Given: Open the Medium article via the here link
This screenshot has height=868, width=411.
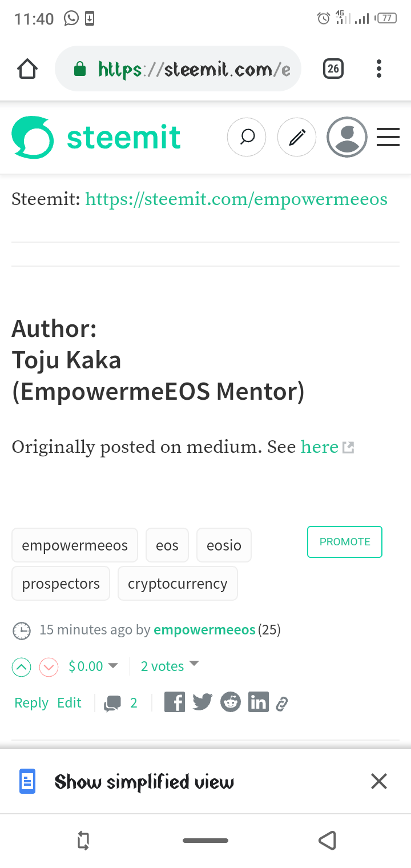Looking at the screenshot, I should pos(319,447).
